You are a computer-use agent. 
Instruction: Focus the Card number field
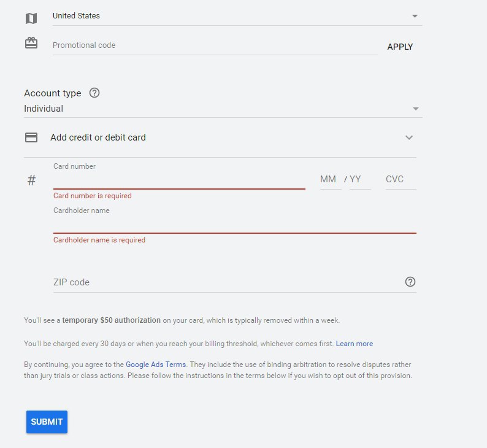(179, 180)
